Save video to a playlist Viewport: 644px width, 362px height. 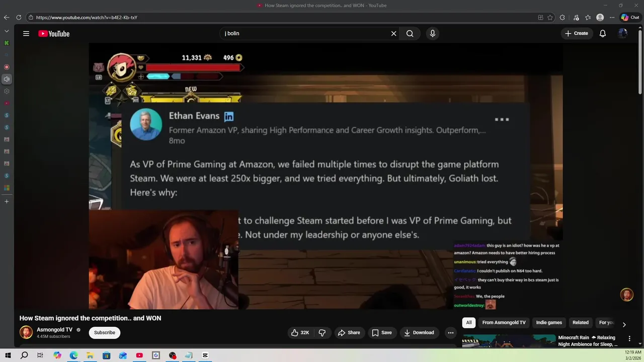point(382,333)
